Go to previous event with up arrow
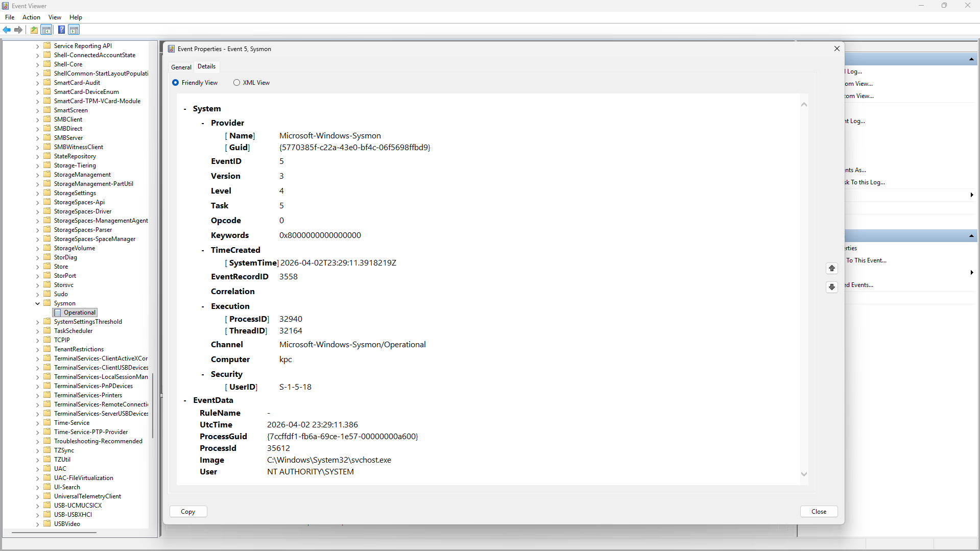 tap(832, 268)
